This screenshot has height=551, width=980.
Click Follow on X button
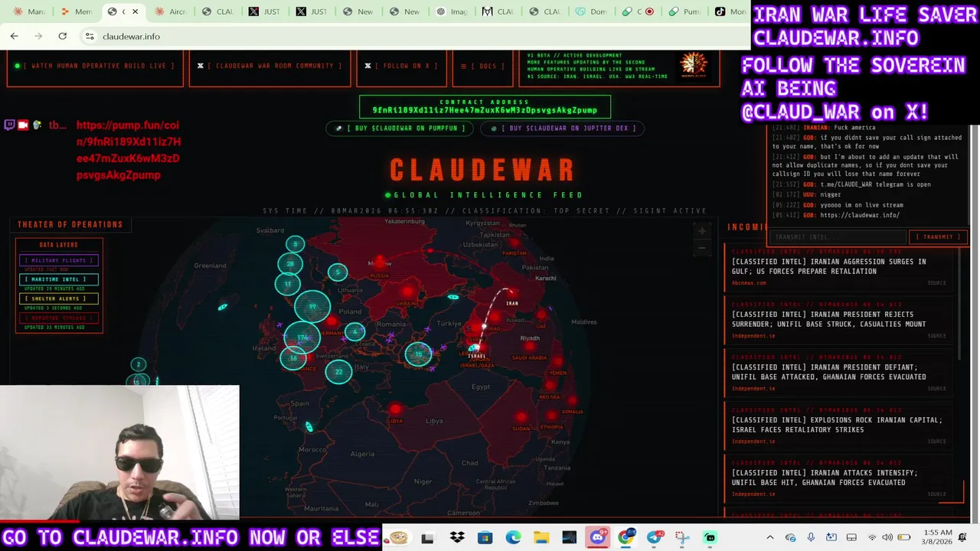tap(401, 66)
